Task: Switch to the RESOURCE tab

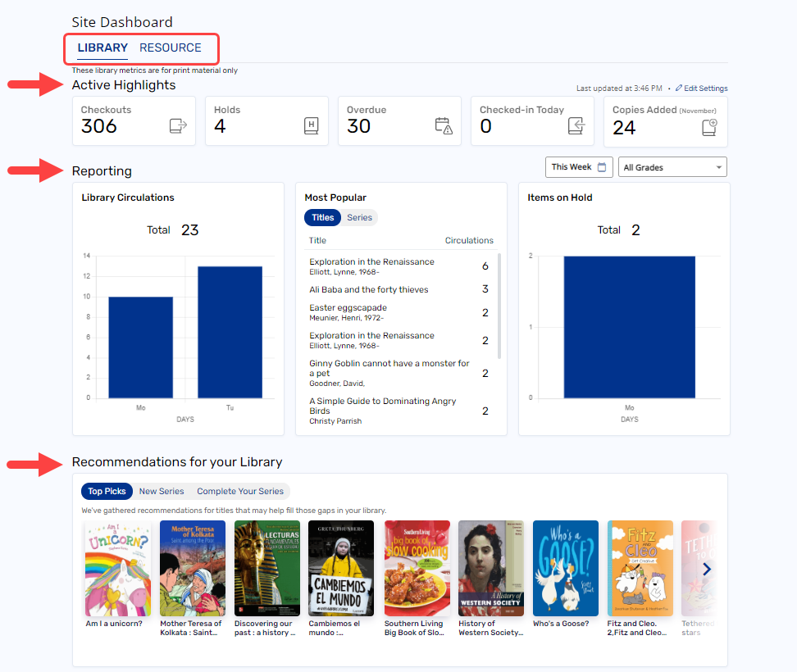Action: (170, 48)
